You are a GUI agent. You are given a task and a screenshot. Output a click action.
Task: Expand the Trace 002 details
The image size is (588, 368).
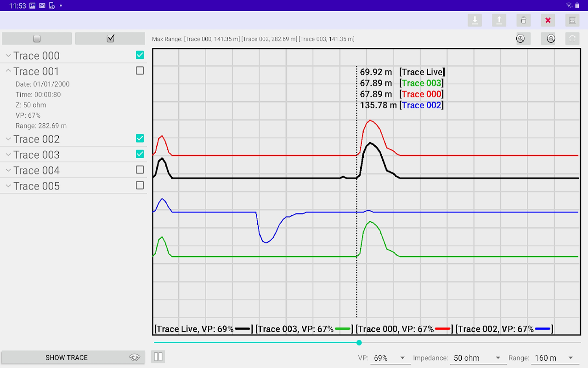(8, 139)
